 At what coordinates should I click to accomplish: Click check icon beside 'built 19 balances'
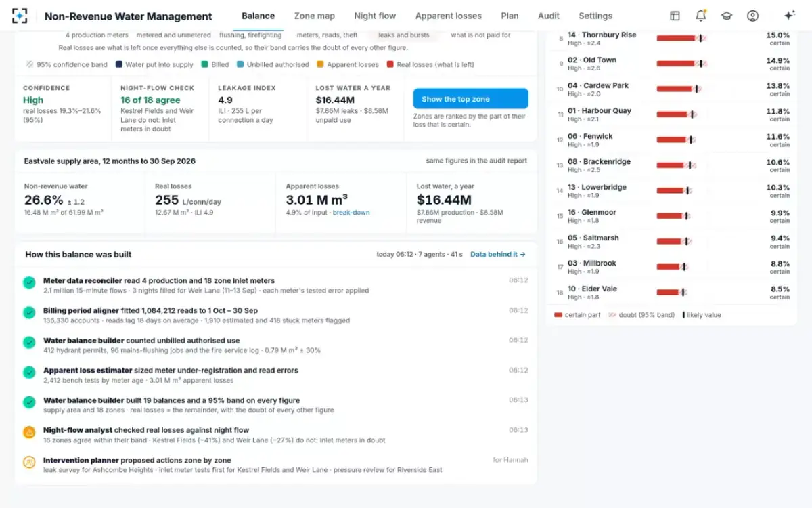[x=29, y=402]
